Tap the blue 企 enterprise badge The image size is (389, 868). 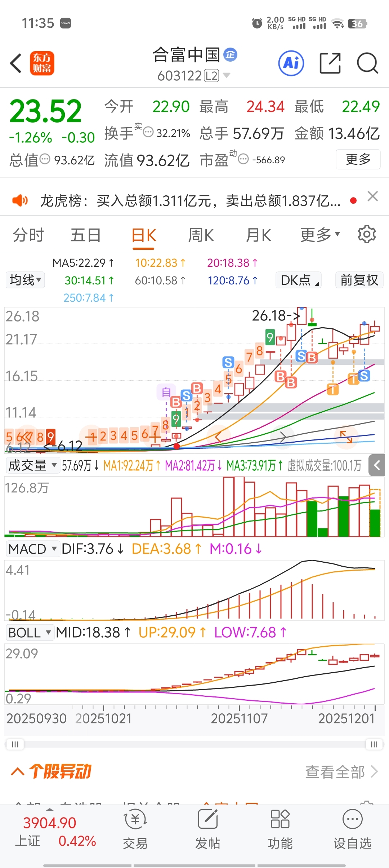click(x=231, y=54)
